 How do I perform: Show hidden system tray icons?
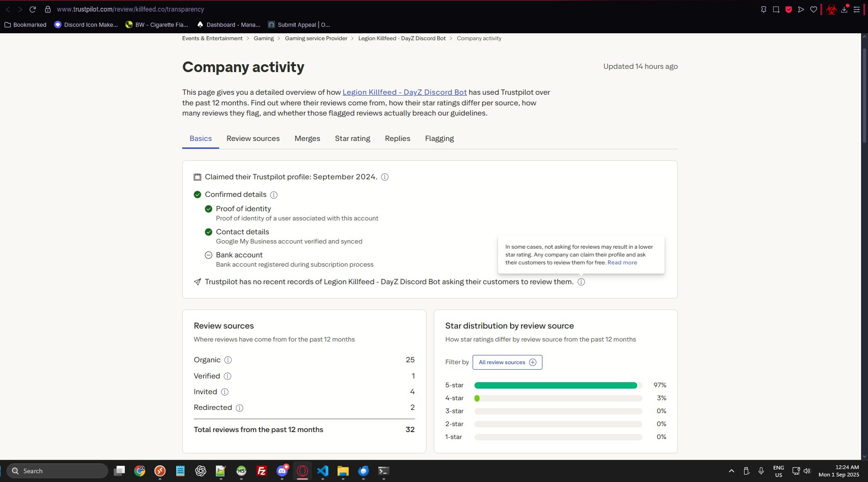pyautogui.click(x=732, y=471)
